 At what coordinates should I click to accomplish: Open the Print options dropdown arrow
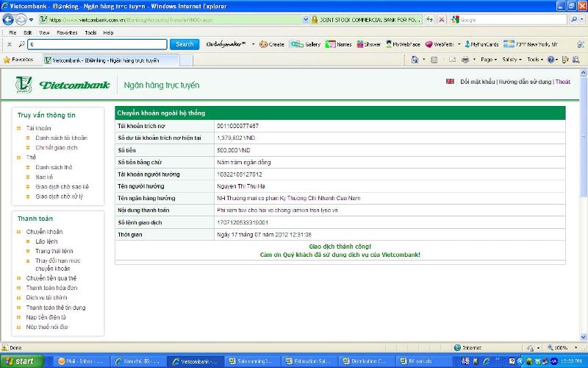click(x=474, y=60)
